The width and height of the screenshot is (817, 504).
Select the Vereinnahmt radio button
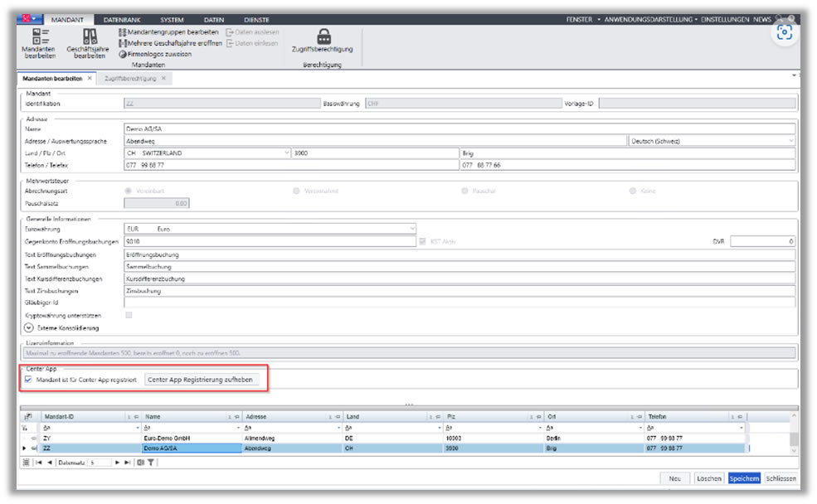[296, 191]
